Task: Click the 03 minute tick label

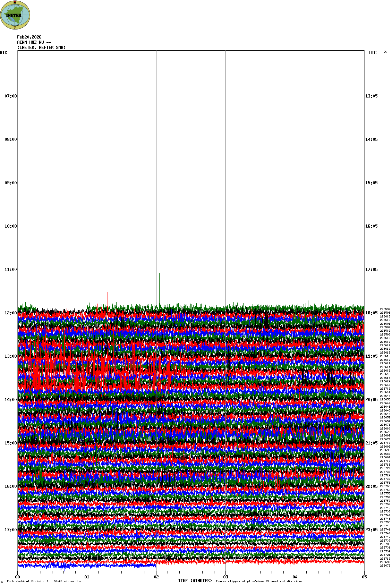Action: [x=225, y=577]
